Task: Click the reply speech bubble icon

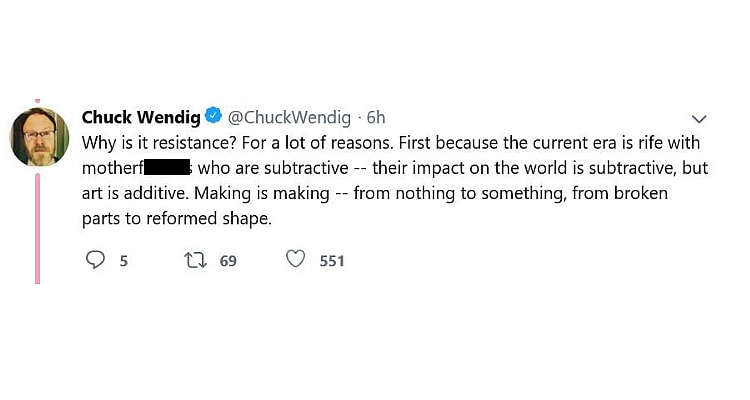Action: (96, 260)
